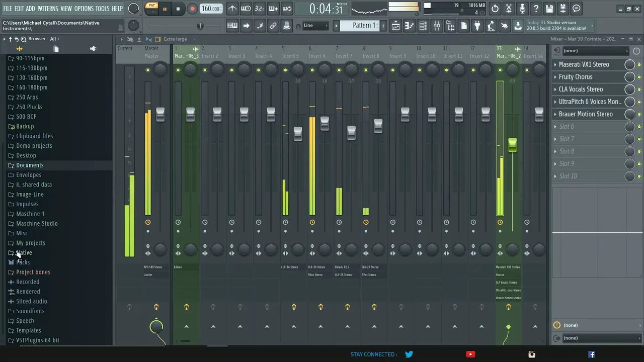Open the Mixer view toolbar icon

(437, 26)
